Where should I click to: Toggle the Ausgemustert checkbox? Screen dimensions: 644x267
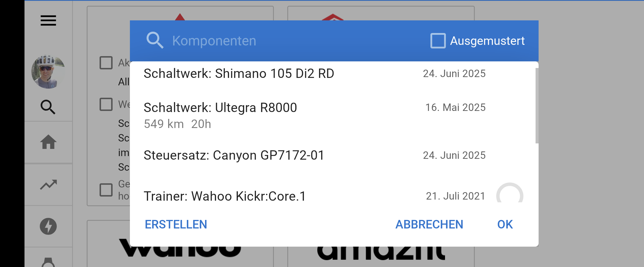438,41
